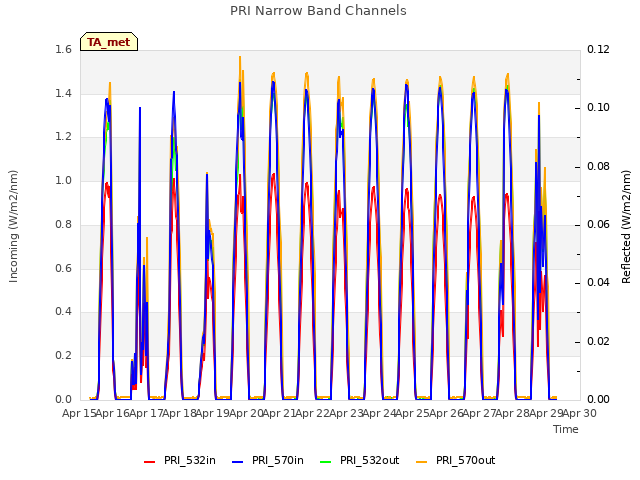
Task: Click the 1.0 left axis value
Action: coord(63,180)
